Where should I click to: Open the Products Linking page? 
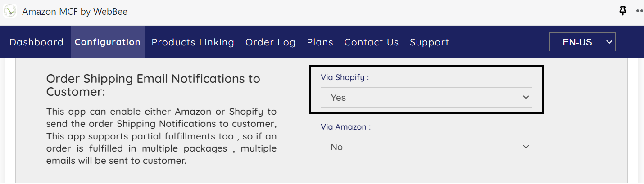pos(193,42)
